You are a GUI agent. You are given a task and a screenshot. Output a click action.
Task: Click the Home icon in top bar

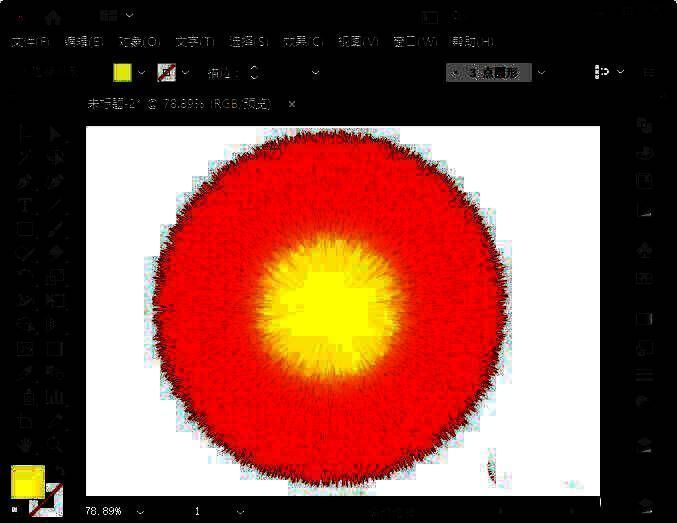click(x=53, y=17)
